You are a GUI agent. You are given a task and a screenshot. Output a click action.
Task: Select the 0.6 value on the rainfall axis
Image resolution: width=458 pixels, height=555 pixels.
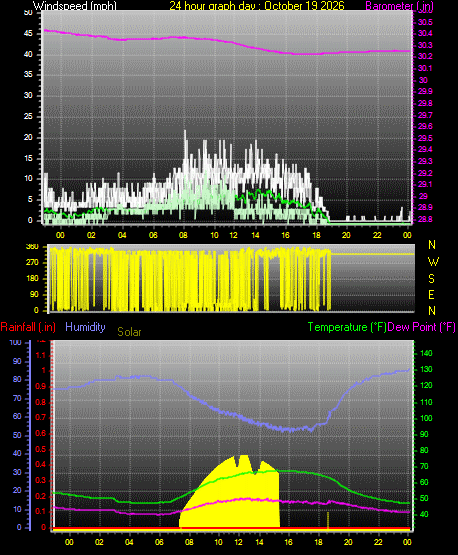tap(41, 434)
